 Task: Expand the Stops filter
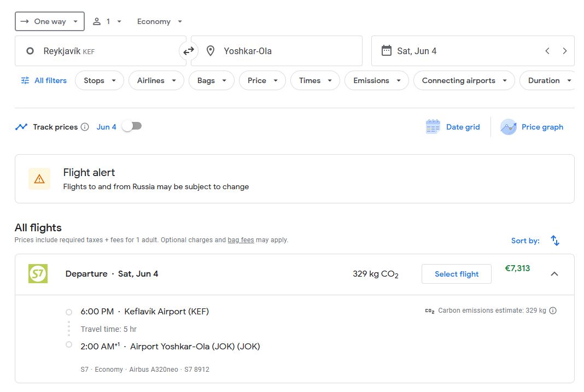click(100, 80)
